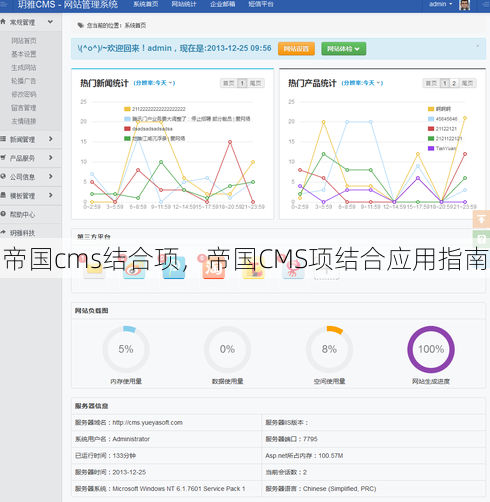The height and width of the screenshot is (502, 490).
Task: Click the tag icon before the breadcrumb
Action: pos(80,25)
